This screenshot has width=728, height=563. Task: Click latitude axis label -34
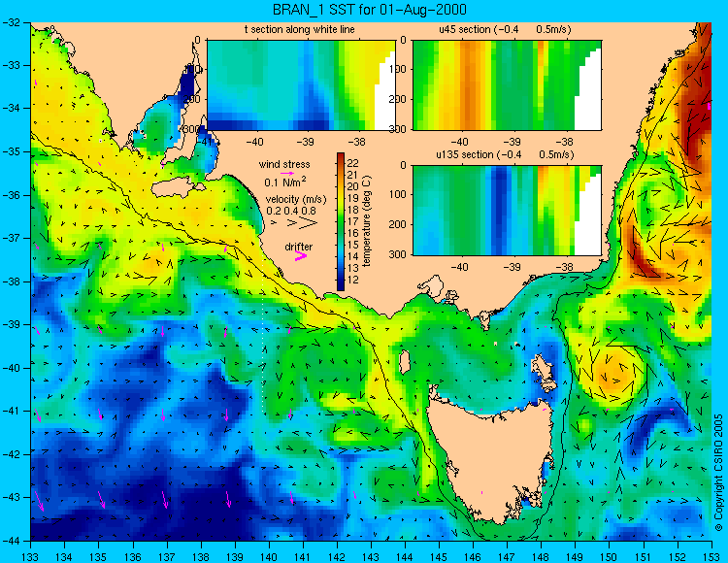(x=12, y=108)
